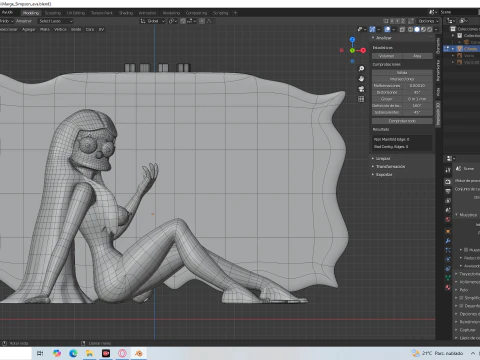Switch to the Shading workspace tab
Image resolution: width=480 pixels, height=360 pixels.
coord(126,13)
